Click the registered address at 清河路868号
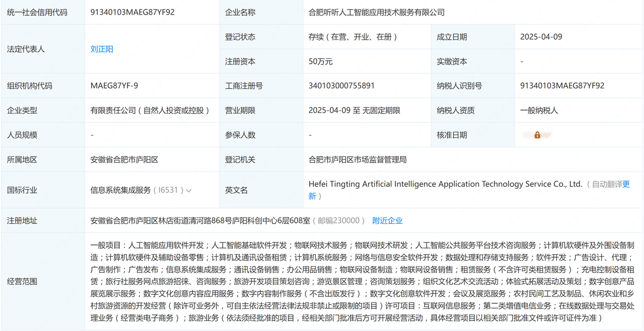This screenshot has height=331, width=644. tap(201, 220)
